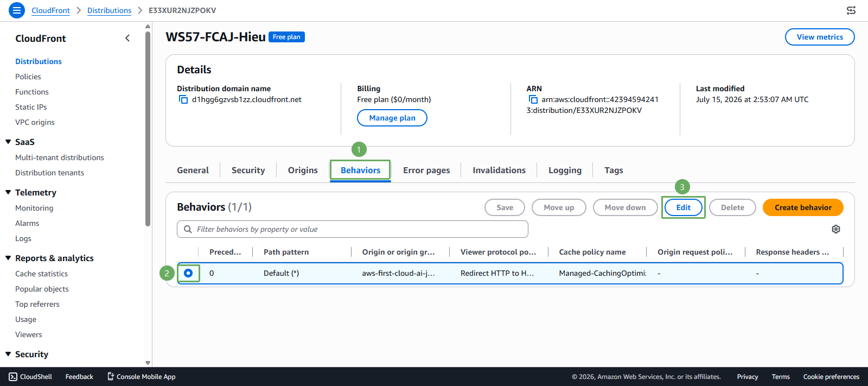Open Functions in side navigation
This screenshot has width=868, height=386.
click(32, 92)
